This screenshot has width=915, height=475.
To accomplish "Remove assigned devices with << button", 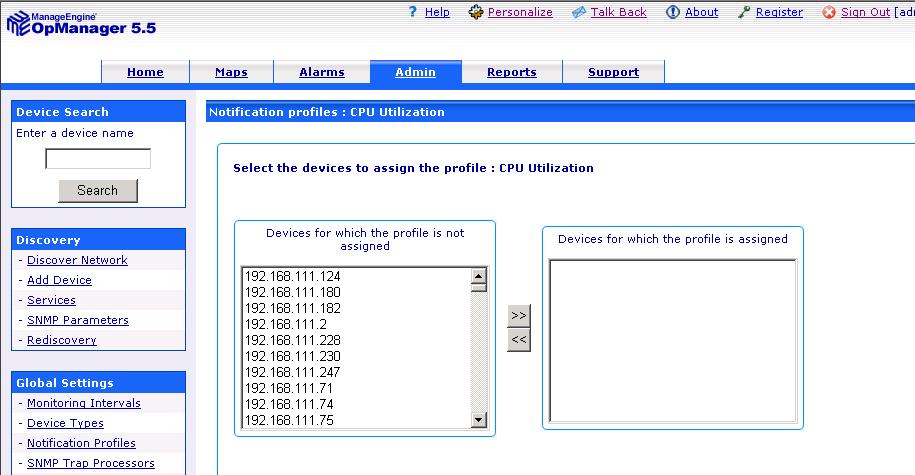I will click(518, 340).
